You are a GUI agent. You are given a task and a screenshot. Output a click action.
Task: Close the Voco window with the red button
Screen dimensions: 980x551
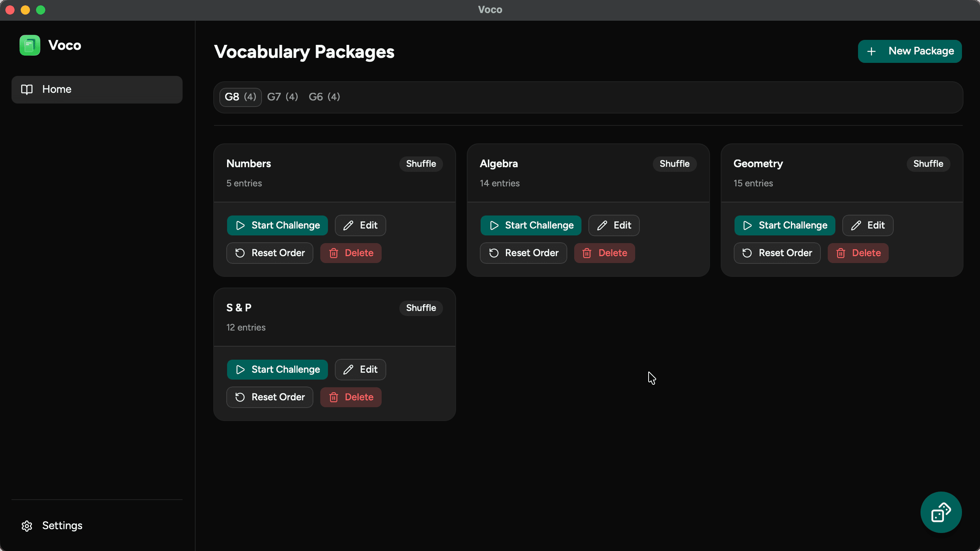pos(10,10)
